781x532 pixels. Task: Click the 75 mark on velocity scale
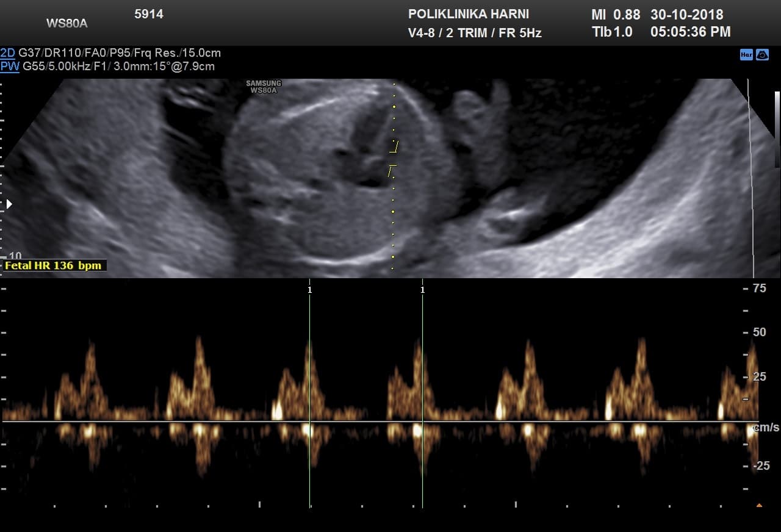pyautogui.click(x=759, y=289)
